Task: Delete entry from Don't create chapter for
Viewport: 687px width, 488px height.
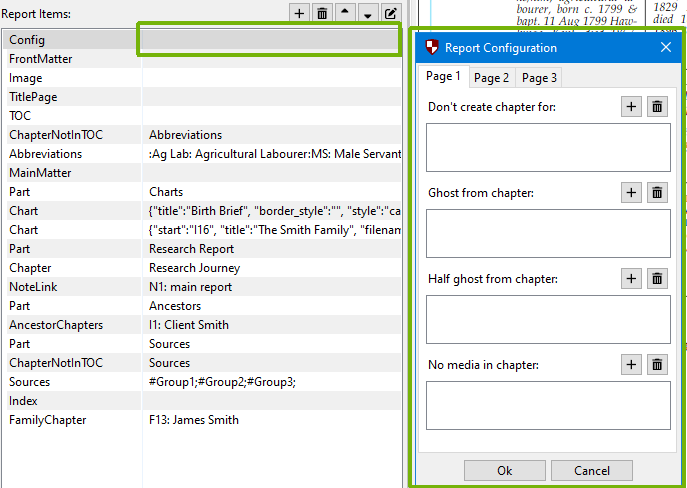Action: [657, 107]
